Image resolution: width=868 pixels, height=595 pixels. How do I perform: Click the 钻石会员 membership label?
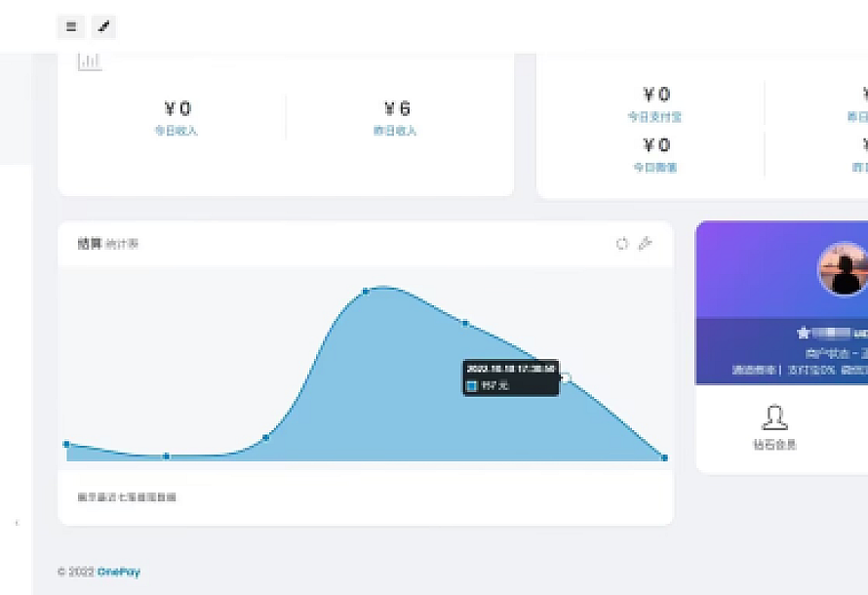point(774,445)
